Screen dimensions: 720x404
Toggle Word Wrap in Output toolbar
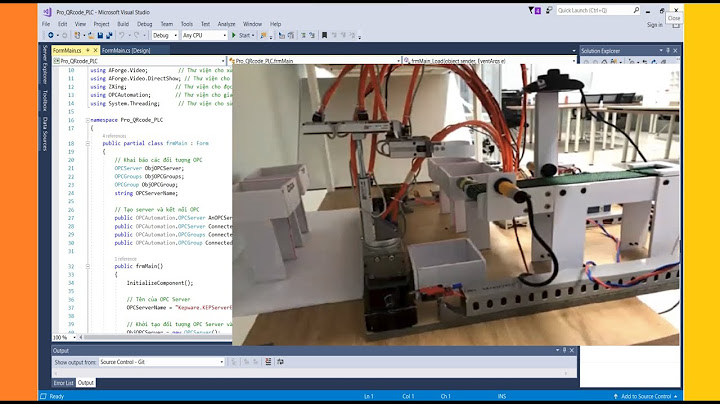click(280, 362)
